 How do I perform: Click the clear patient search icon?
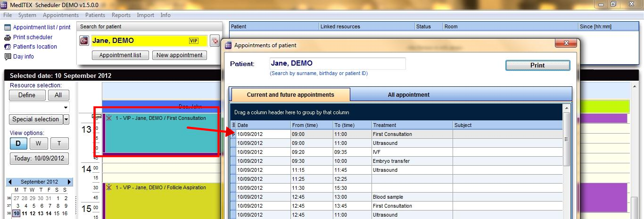point(215,41)
